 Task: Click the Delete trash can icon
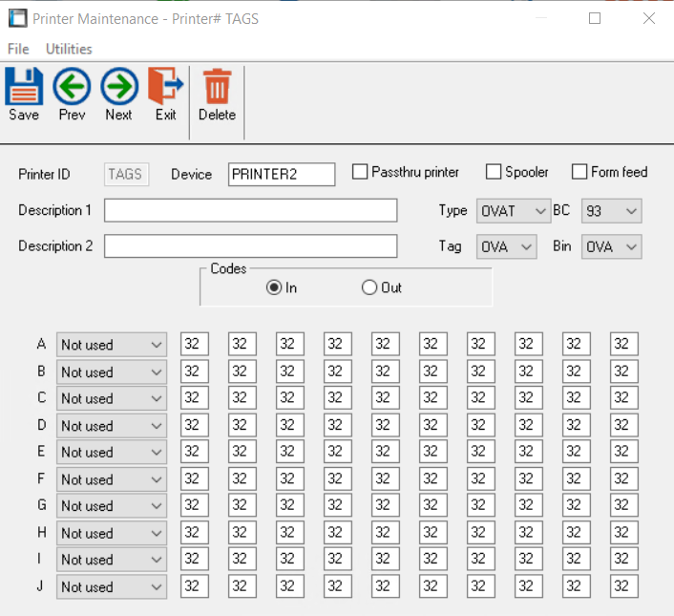(x=217, y=86)
